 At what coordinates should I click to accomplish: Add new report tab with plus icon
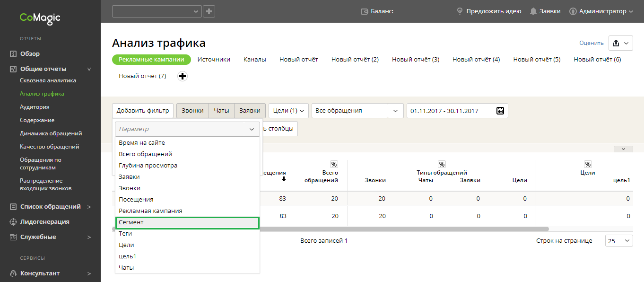182,76
